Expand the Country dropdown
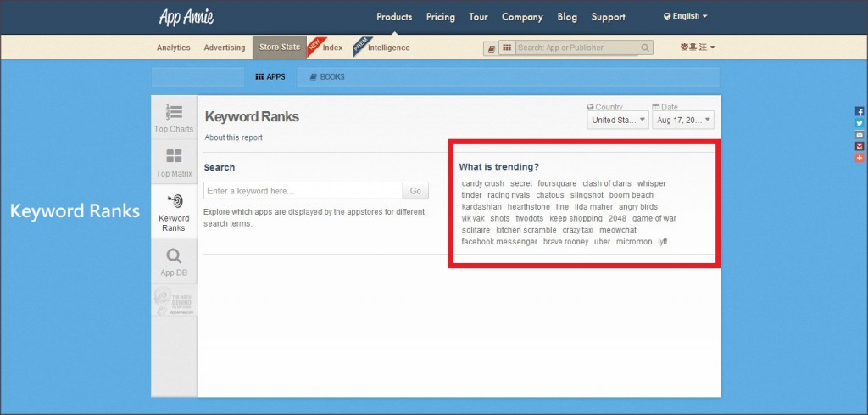The width and height of the screenshot is (868, 415). [619, 121]
